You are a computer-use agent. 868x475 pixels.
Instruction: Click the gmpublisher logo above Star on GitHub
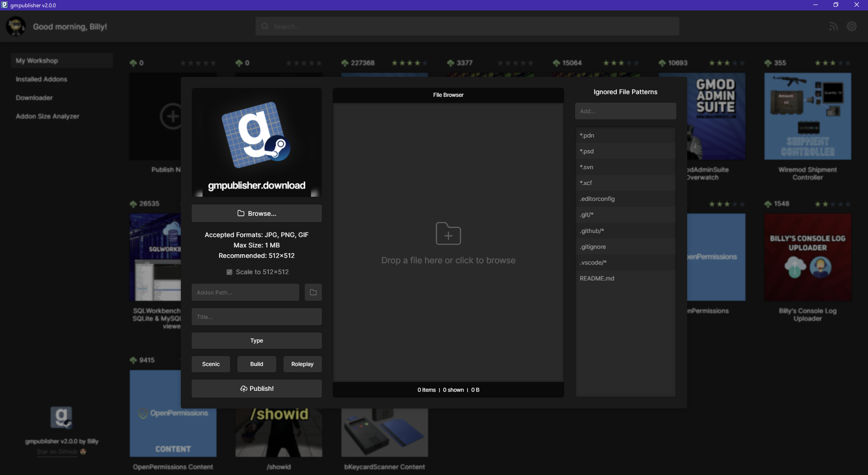click(x=62, y=417)
